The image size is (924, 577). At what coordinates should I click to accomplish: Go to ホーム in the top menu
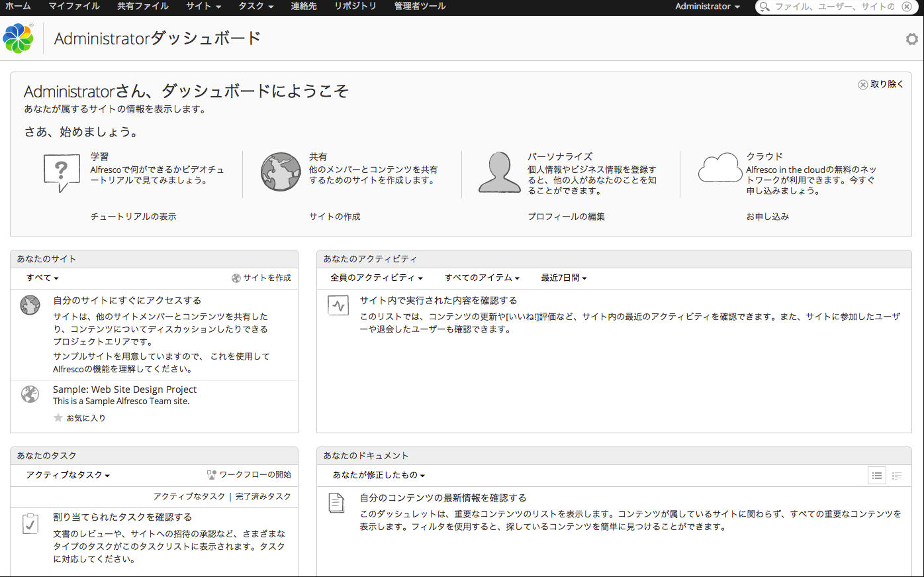(x=18, y=7)
